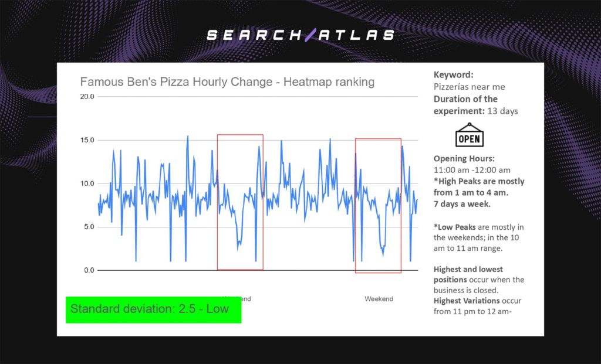The width and height of the screenshot is (601, 364).
Task: Click the 'Highest and lowest' text
Action: [x=468, y=270]
